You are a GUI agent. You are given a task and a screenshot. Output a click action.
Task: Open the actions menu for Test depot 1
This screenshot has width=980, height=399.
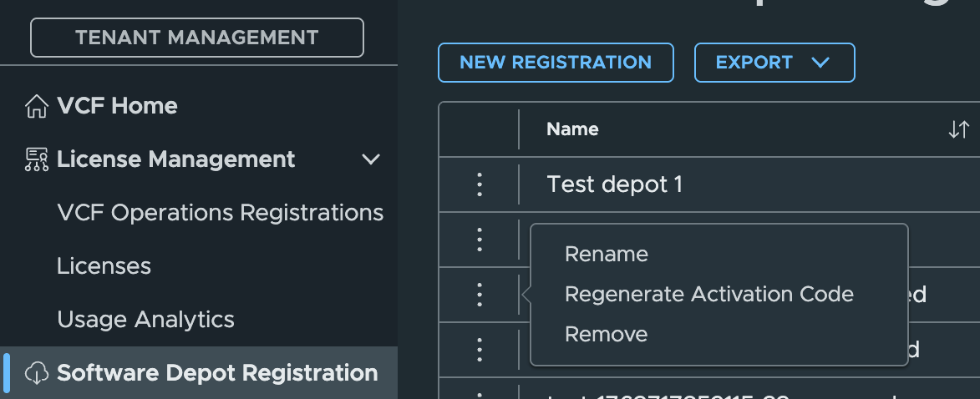(480, 184)
